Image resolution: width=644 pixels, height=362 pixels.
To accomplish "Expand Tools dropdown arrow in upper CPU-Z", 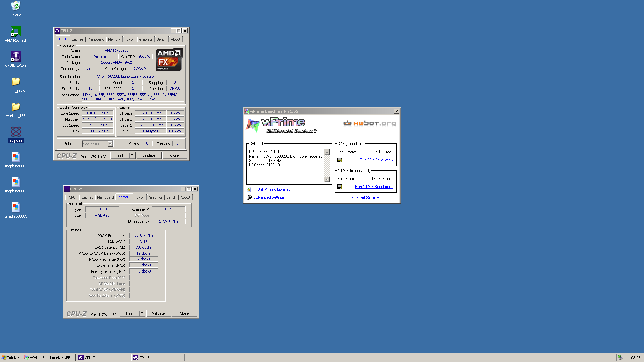I will coord(132,155).
